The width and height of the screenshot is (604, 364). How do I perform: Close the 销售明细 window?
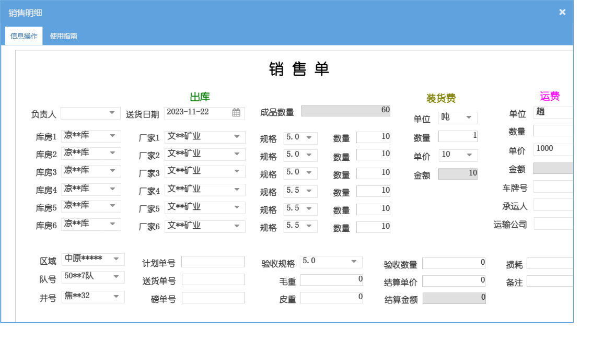click(x=562, y=12)
